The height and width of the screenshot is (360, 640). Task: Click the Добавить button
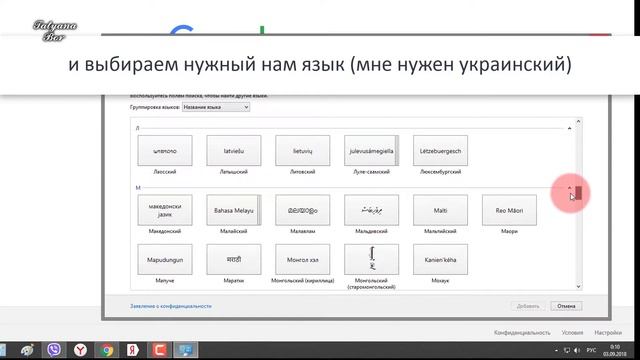[528, 306]
